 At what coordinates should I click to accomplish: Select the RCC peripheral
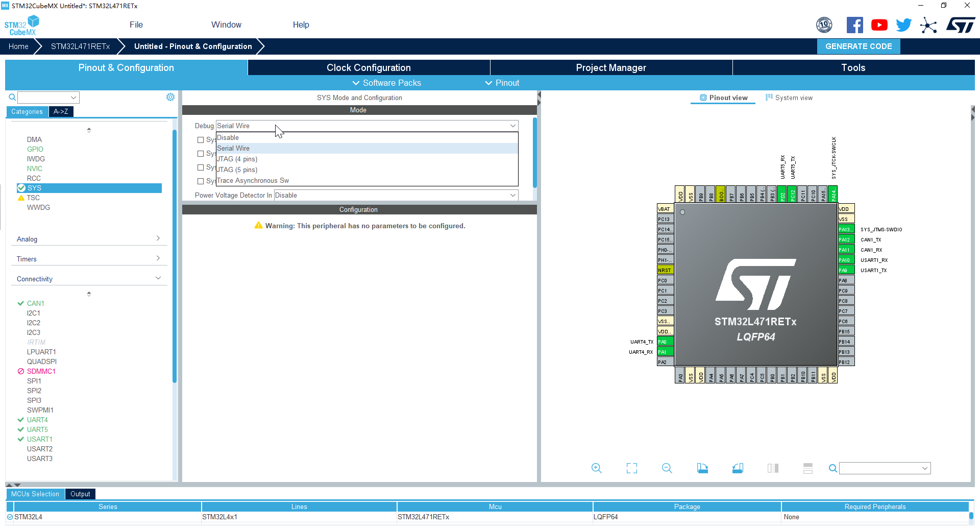(34, 178)
